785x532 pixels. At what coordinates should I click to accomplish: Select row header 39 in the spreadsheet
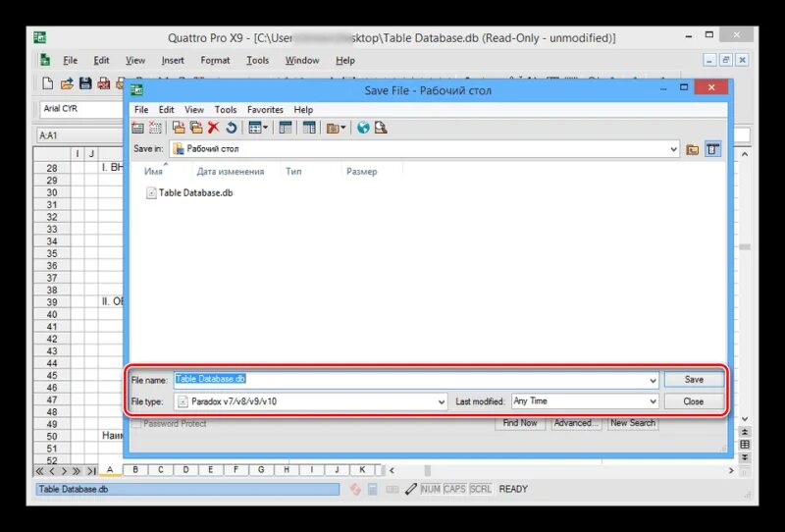[52, 302]
